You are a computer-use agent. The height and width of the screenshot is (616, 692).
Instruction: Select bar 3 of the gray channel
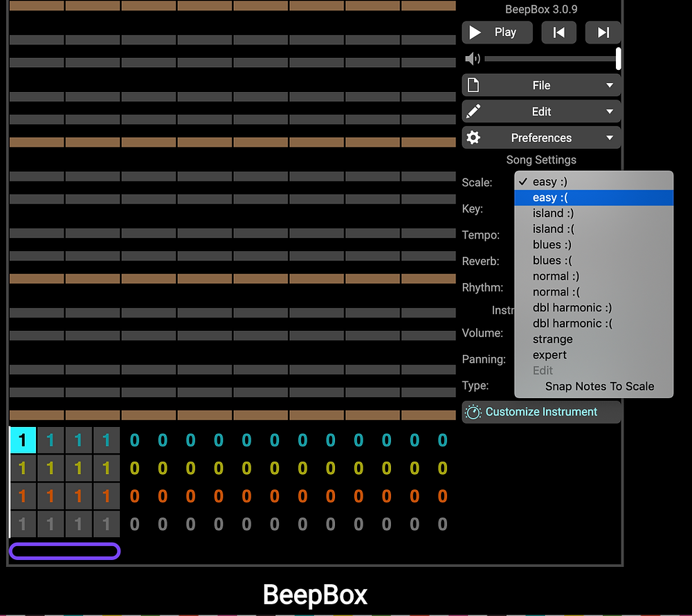pyautogui.click(x=79, y=524)
